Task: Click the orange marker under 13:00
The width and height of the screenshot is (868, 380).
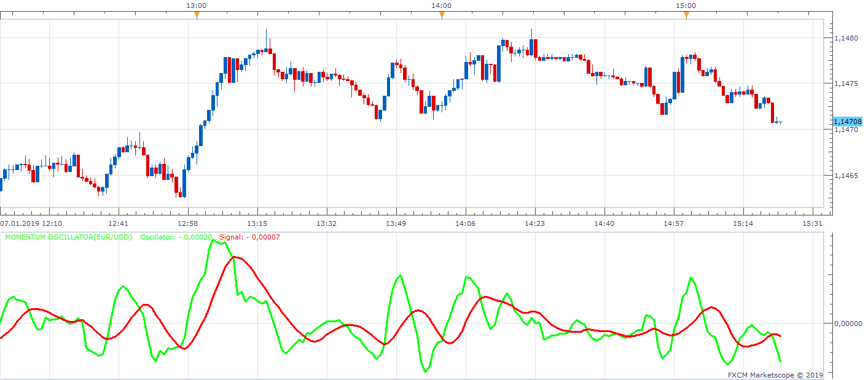Action: (x=197, y=15)
